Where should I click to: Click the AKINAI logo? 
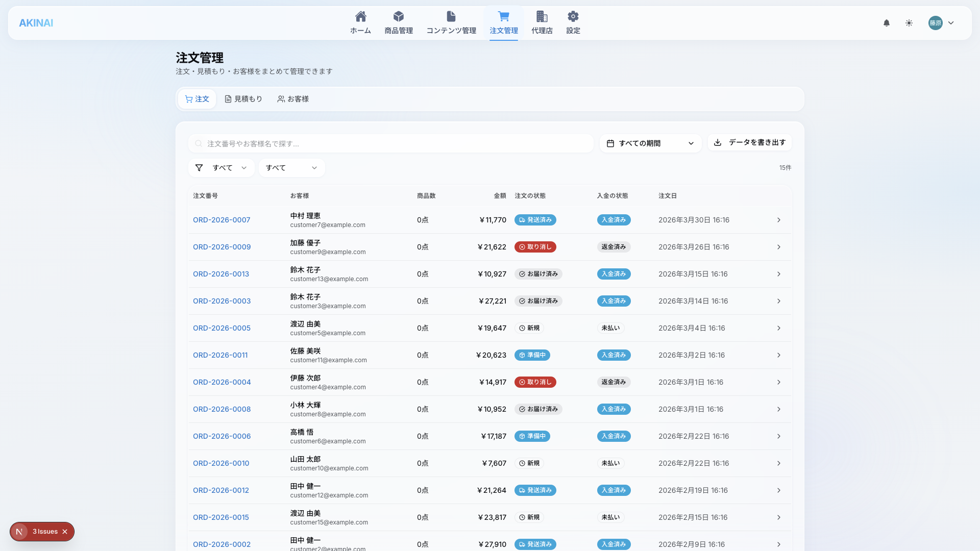[x=36, y=23]
